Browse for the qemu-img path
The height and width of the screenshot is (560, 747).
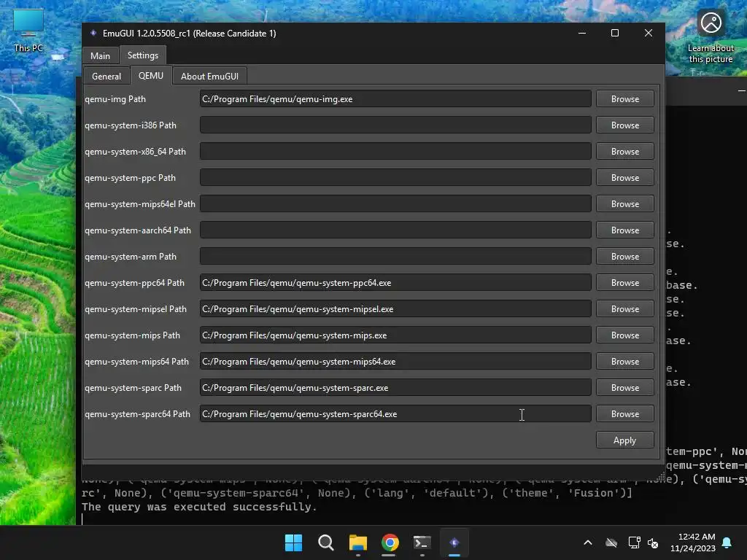point(625,99)
